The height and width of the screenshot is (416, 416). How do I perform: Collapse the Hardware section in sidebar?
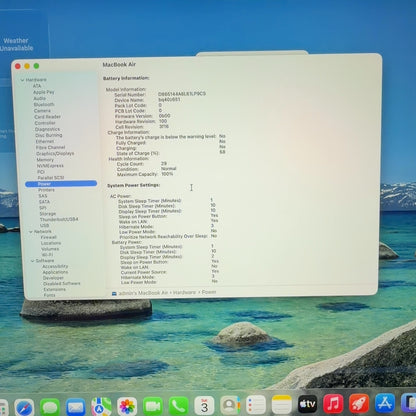[22, 80]
